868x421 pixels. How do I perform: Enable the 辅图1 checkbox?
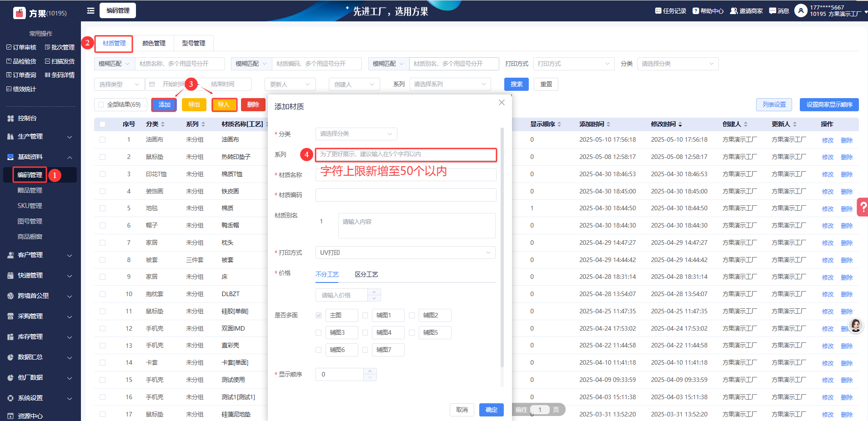point(365,315)
